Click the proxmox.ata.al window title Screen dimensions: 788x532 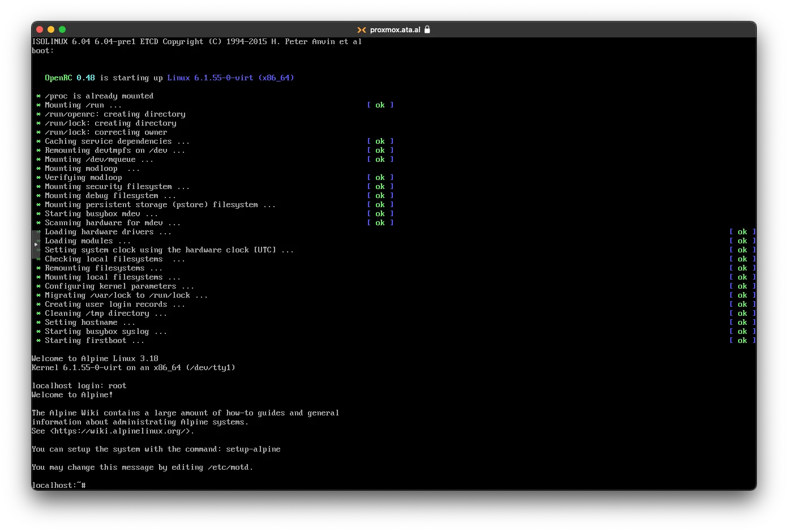tap(395, 30)
